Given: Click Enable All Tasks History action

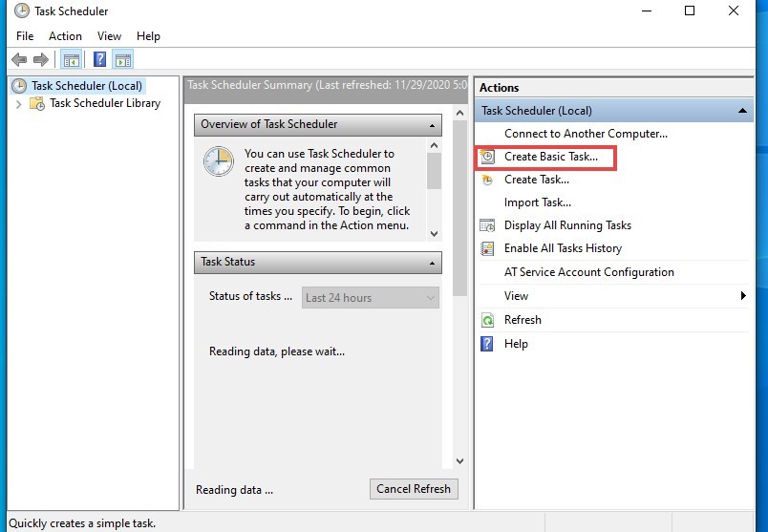Looking at the screenshot, I should pyautogui.click(x=563, y=248).
